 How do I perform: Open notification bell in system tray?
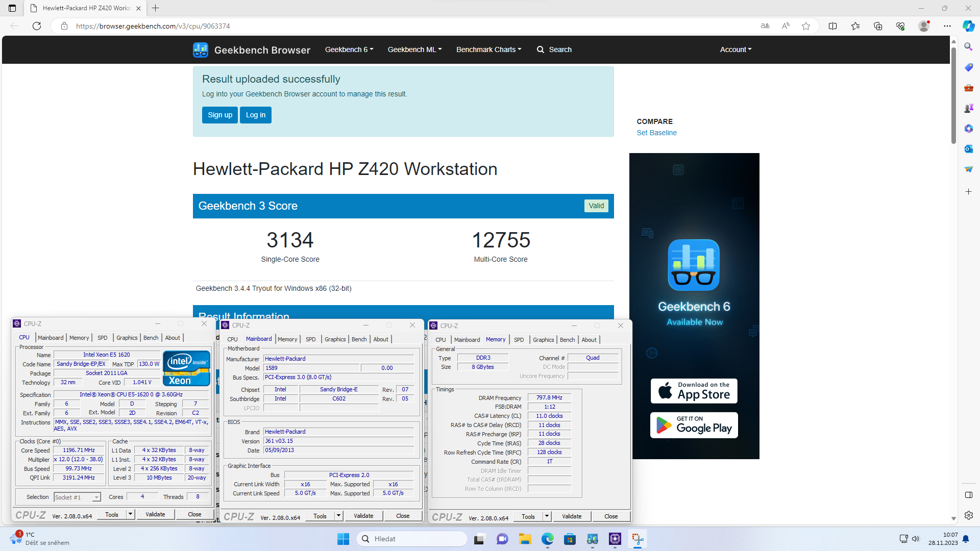966,539
